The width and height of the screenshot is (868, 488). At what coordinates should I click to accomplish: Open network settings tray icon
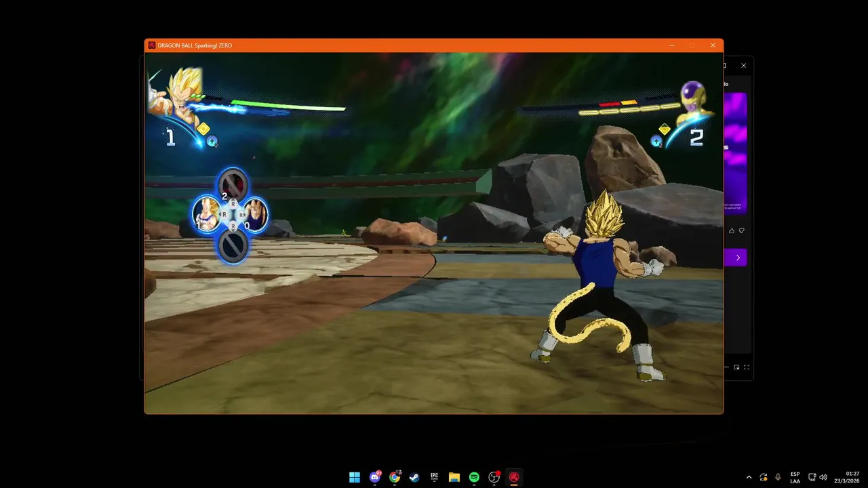[812, 477]
